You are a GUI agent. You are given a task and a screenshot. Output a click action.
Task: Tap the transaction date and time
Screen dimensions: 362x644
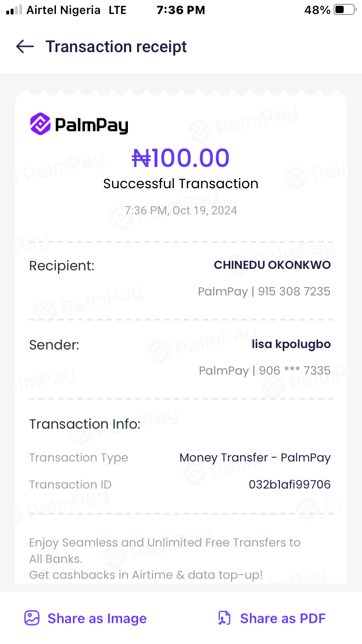coord(181,210)
